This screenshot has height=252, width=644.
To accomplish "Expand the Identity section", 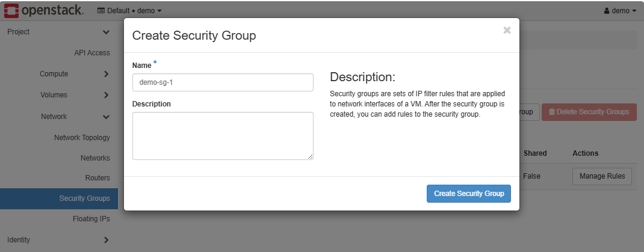I will pyautogui.click(x=106, y=240).
